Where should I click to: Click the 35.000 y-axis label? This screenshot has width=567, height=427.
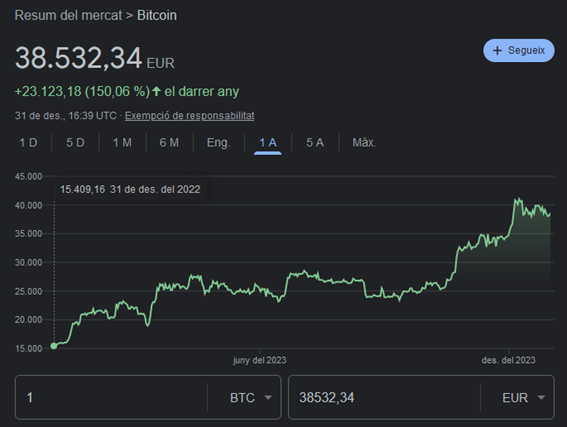(29, 234)
